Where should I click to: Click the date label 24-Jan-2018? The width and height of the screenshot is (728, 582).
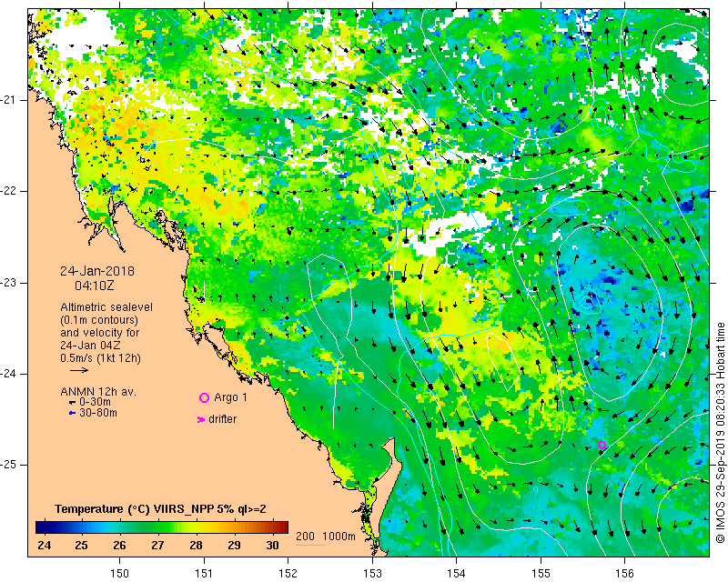click(x=97, y=271)
